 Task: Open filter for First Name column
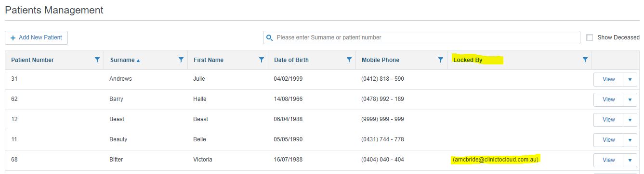tap(262, 60)
